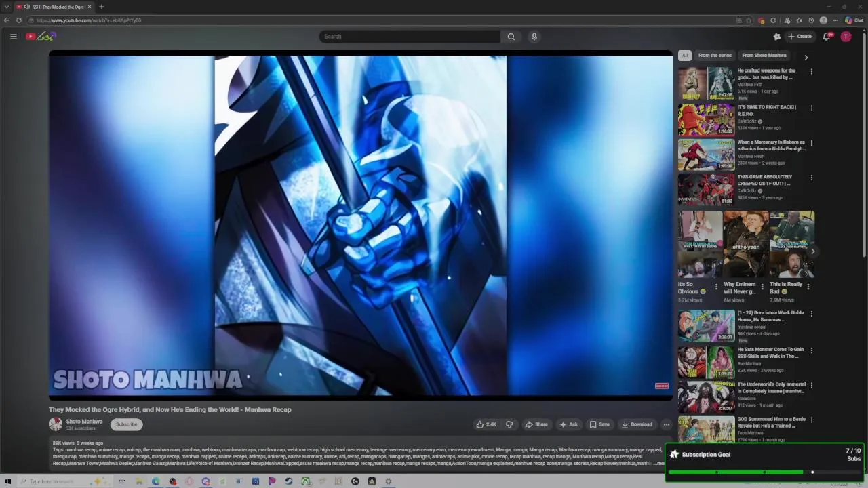Open the account avatar T menu

[x=846, y=37]
